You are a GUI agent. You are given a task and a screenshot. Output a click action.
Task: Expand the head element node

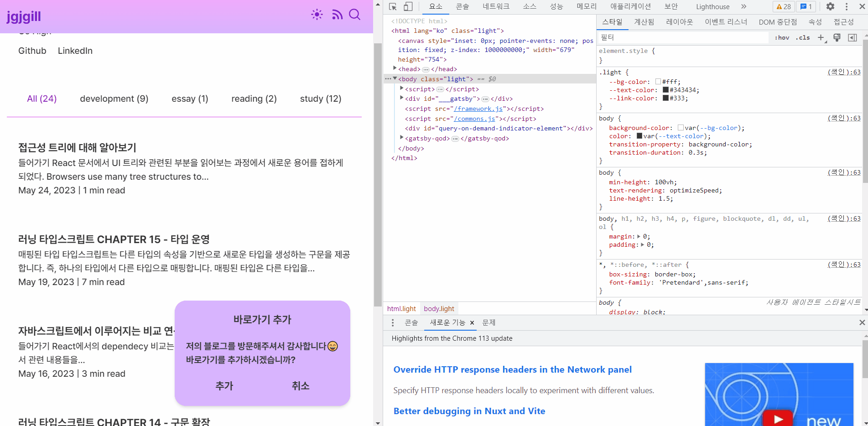[395, 68]
